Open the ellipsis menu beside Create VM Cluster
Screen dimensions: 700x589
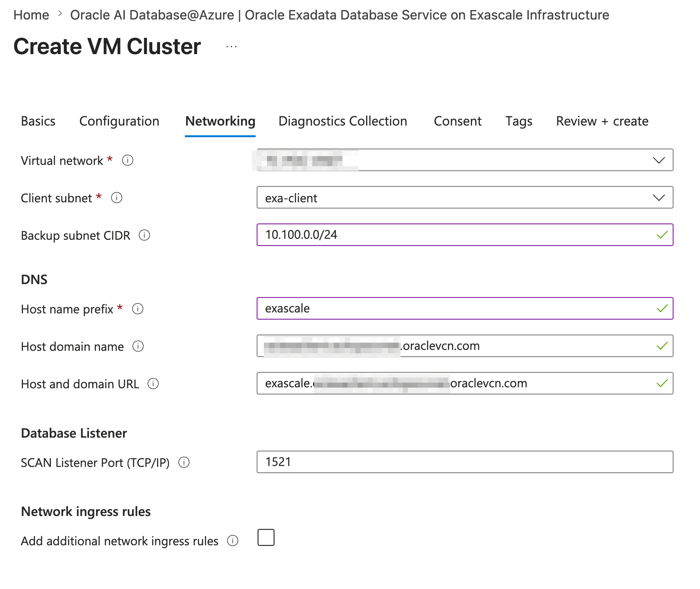[231, 47]
